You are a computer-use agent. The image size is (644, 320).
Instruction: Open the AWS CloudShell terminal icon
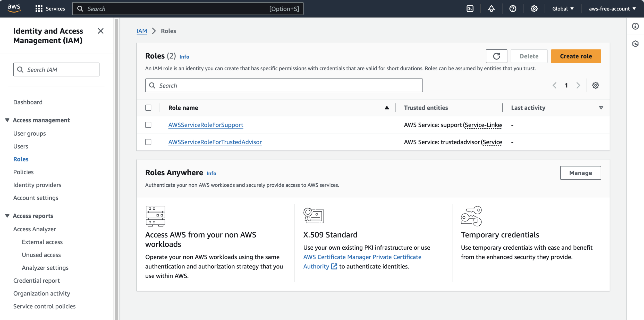[470, 9]
